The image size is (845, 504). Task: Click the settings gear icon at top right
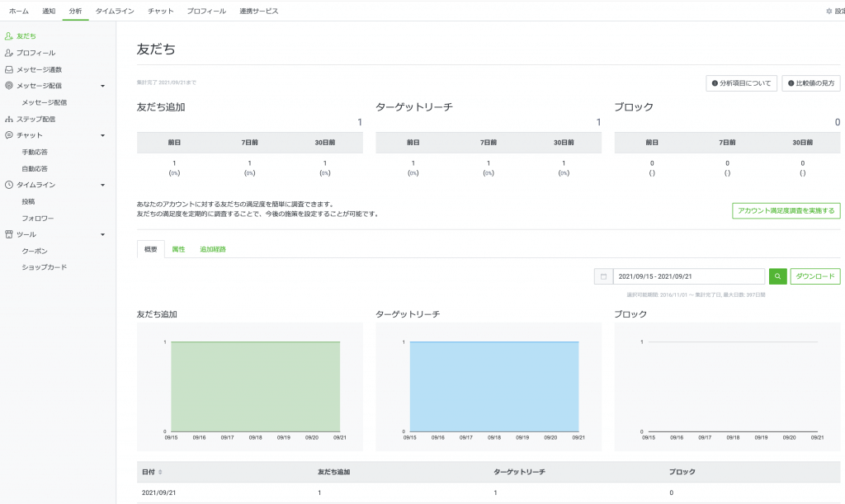point(828,11)
